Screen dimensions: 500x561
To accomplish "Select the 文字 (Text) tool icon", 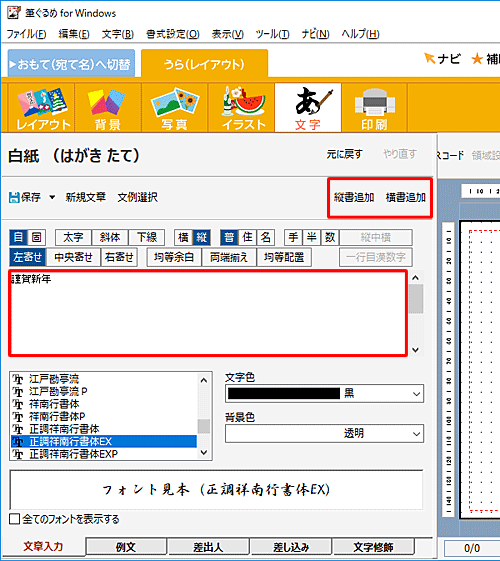I will 308,108.
